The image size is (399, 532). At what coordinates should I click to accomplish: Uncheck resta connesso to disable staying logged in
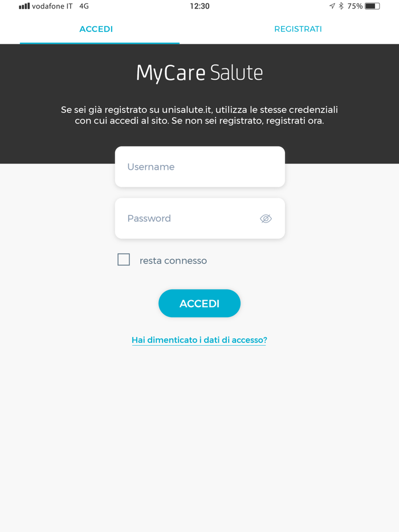click(124, 259)
